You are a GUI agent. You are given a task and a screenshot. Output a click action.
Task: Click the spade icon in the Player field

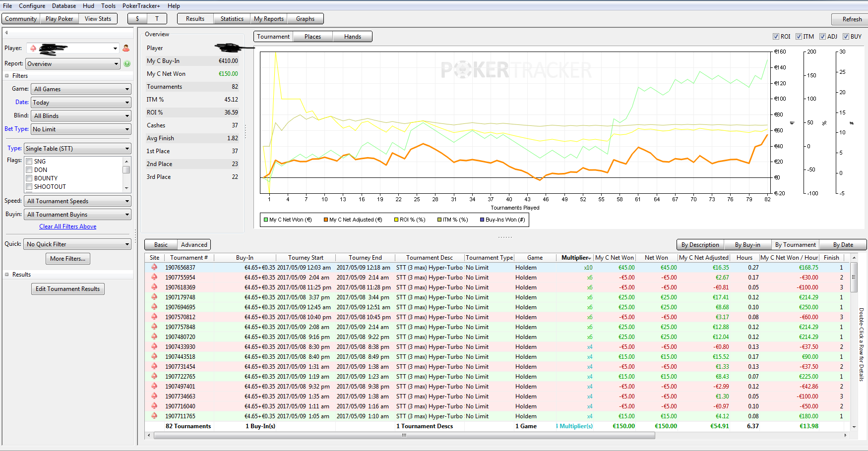(33, 48)
